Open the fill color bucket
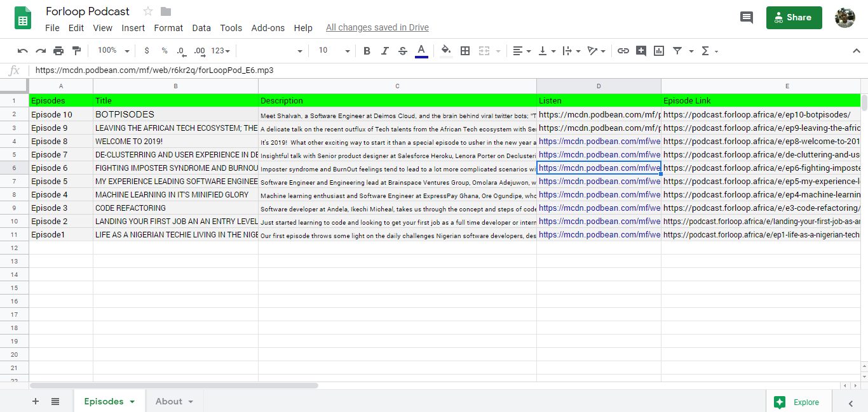 (446, 51)
